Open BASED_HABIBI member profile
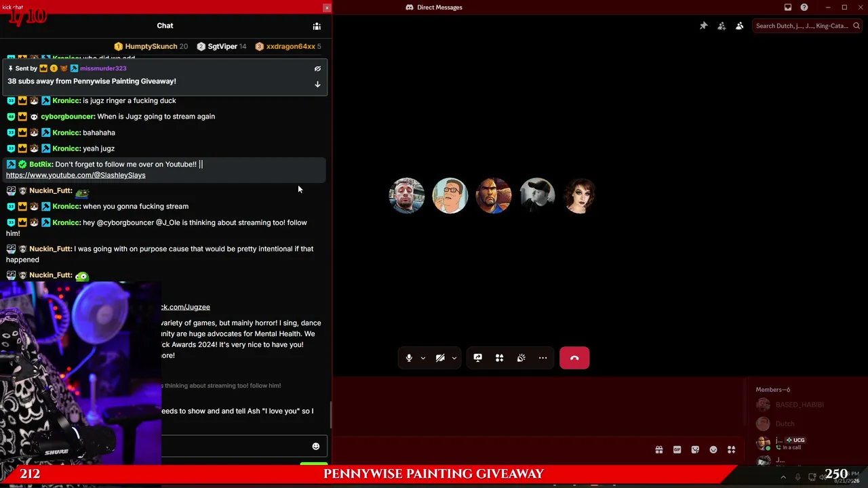 (800, 405)
